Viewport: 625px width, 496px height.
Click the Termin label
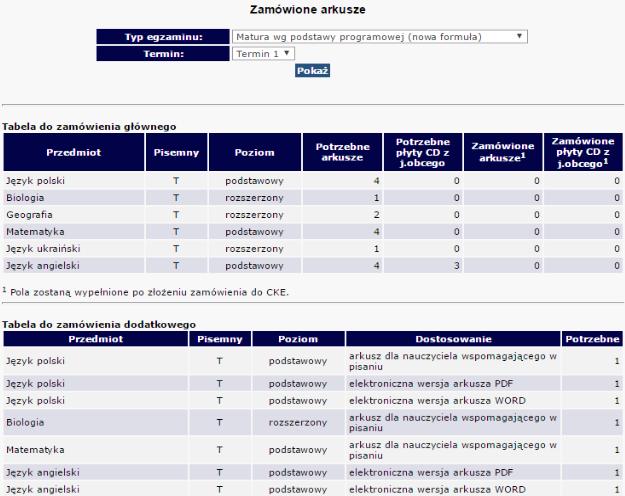163,53
